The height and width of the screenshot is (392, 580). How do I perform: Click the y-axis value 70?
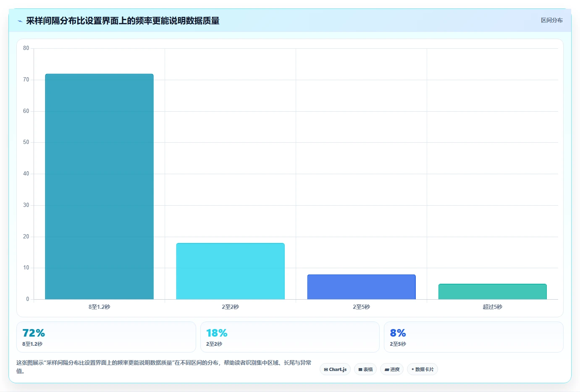(x=26, y=80)
